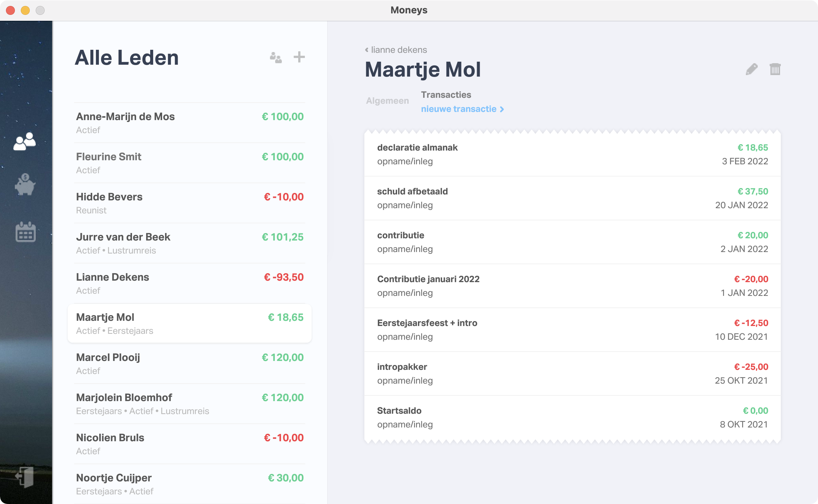Viewport: 818px width, 504px height.
Task: Click the logout door icon
Action: click(x=25, y=476)
